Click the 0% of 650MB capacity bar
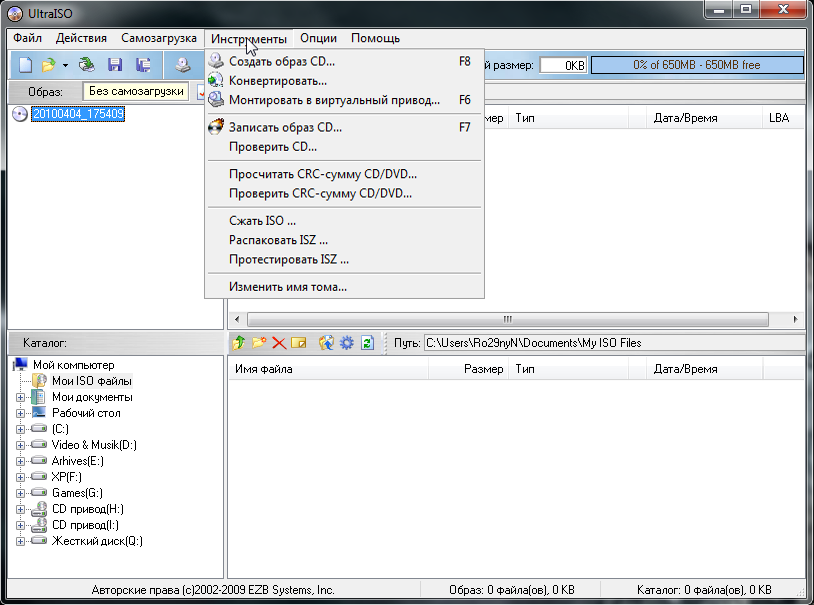Screen dimensions: 814x605 coord(697,65)
